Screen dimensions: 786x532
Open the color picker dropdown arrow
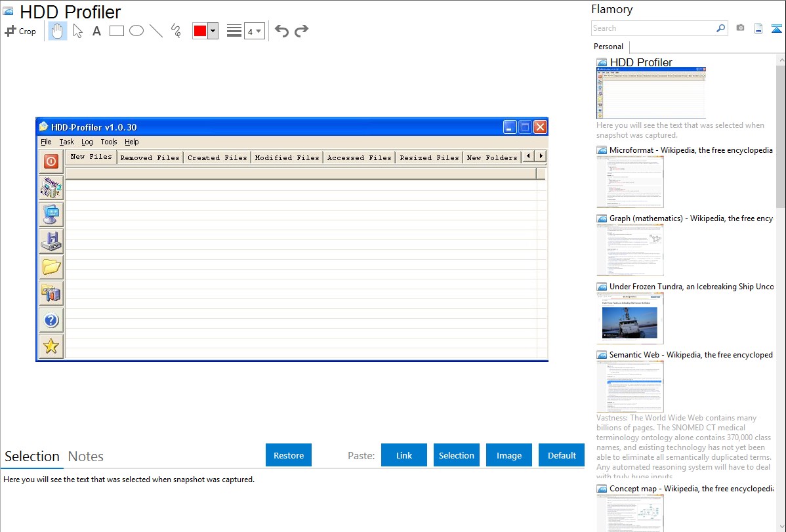click(213, 31)
